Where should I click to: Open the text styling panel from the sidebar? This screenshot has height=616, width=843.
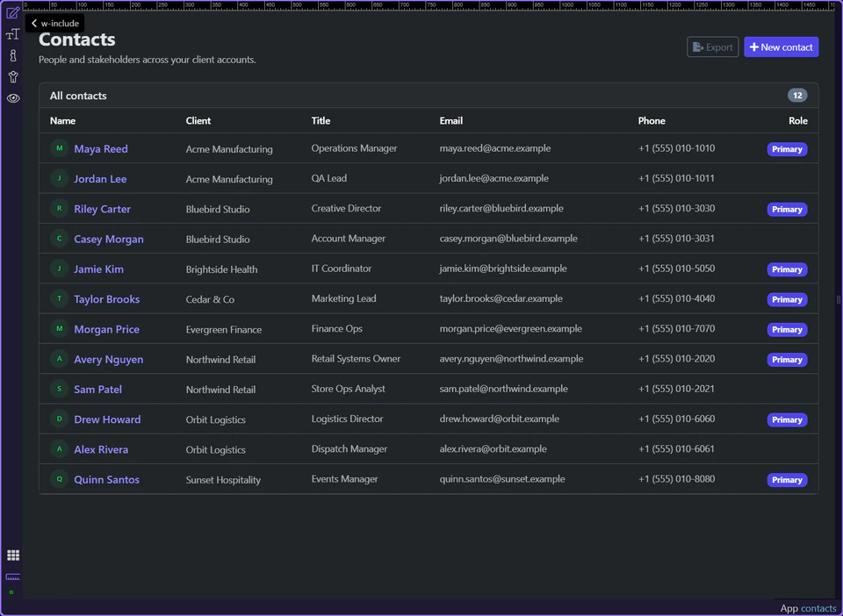(12, 33)
